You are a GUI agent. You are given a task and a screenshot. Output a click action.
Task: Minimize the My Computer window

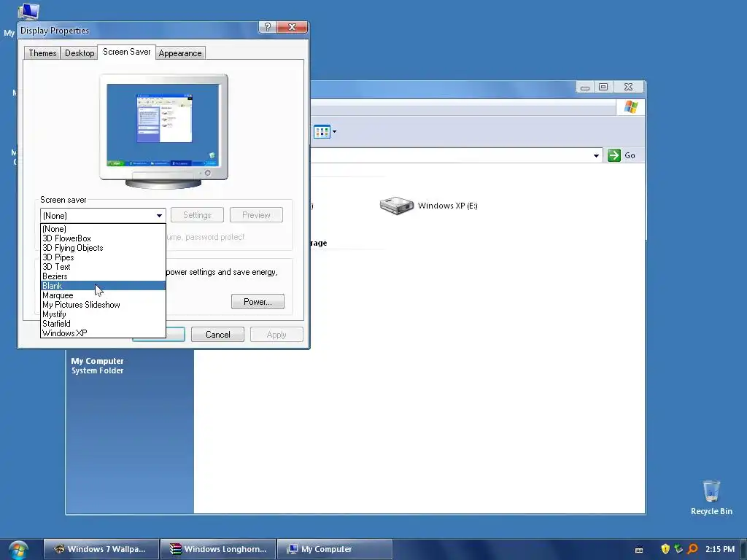point(585,87)
